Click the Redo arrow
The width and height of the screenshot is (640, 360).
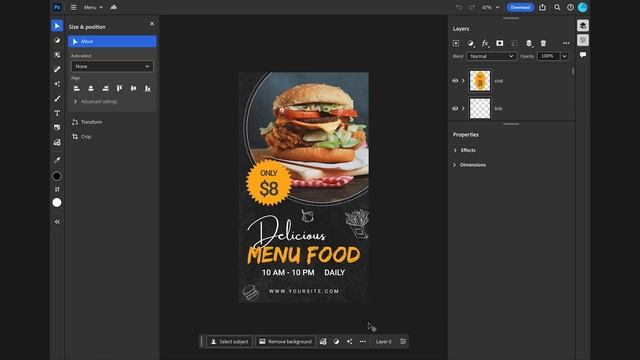[472, 7]
